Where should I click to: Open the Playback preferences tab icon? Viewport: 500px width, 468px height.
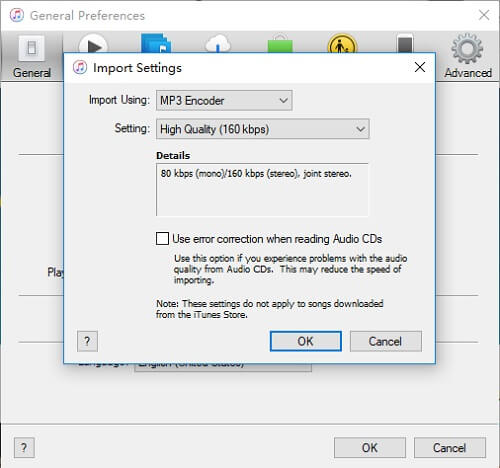click(93, 44)
